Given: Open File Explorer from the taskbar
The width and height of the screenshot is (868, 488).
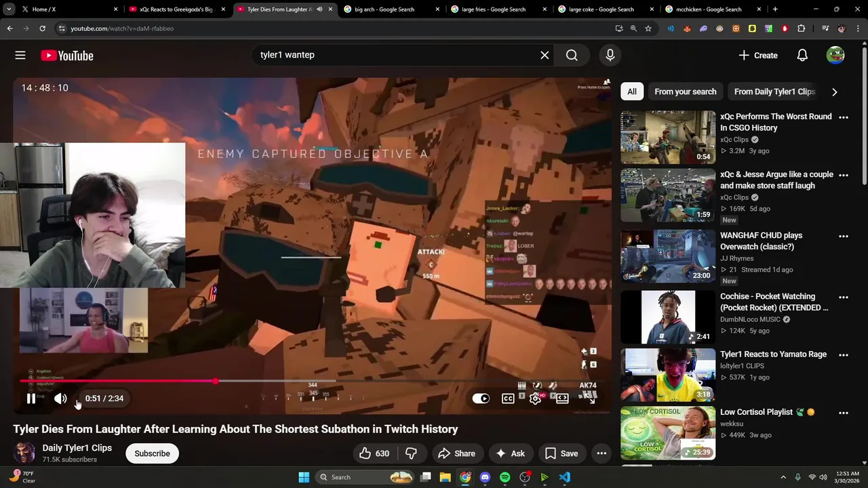Looking at the screenshot, I should [445, 477].
